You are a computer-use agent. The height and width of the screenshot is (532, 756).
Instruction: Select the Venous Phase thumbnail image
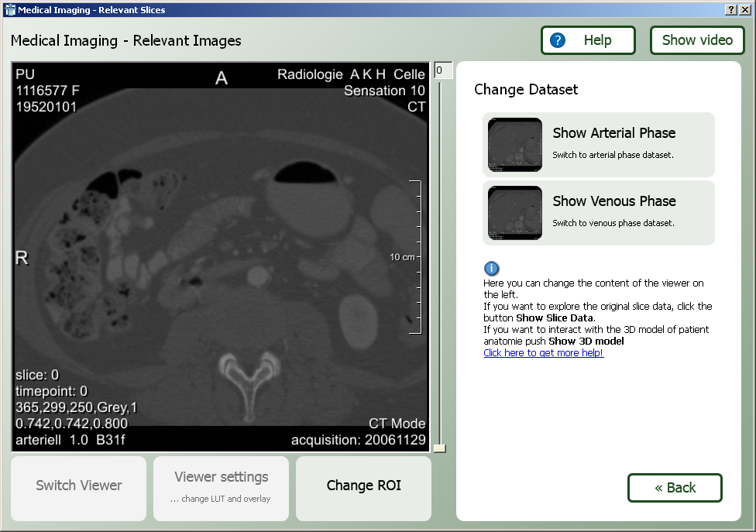(515, 213)
